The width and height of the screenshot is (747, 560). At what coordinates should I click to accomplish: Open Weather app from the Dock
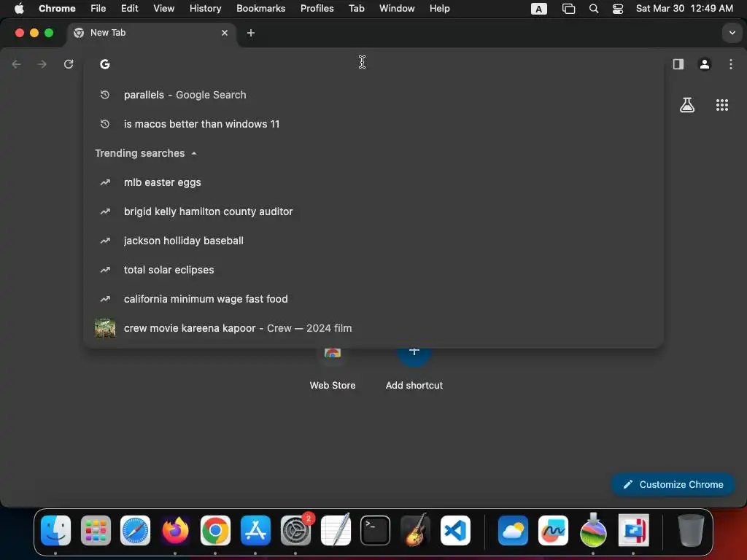pyautogui.click(x=513, y=531)
